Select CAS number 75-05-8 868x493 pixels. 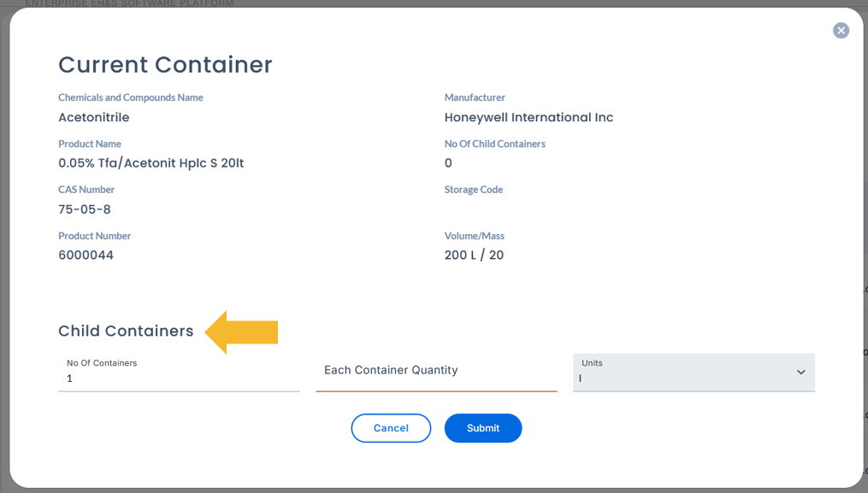pos(84,209)
